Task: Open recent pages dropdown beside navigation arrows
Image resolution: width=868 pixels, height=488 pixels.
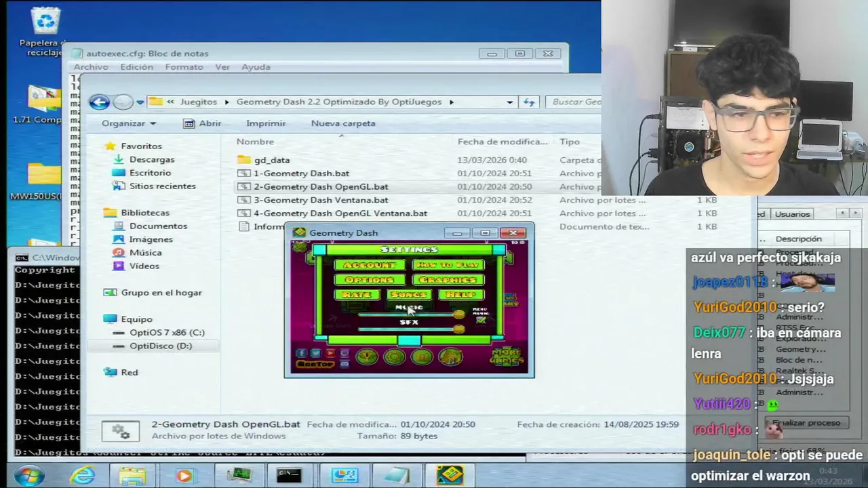Action: (x=140, y=102)
